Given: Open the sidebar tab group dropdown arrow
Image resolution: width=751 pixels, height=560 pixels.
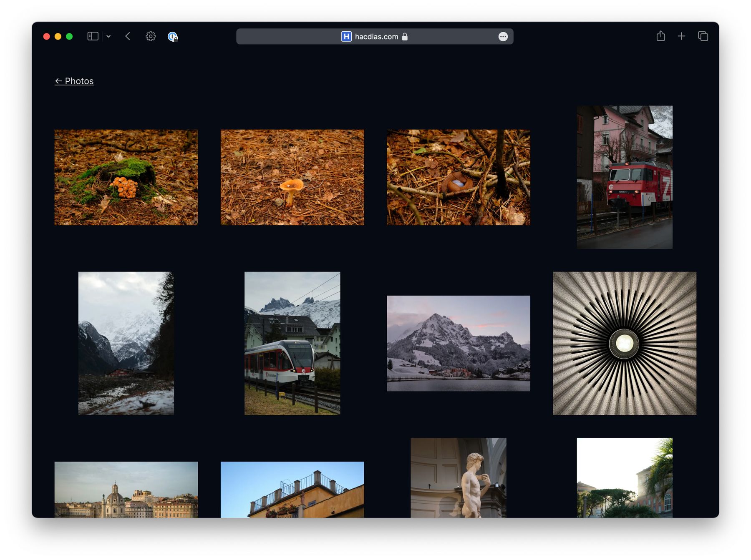Looking at the screenshot, I should 108,36.
